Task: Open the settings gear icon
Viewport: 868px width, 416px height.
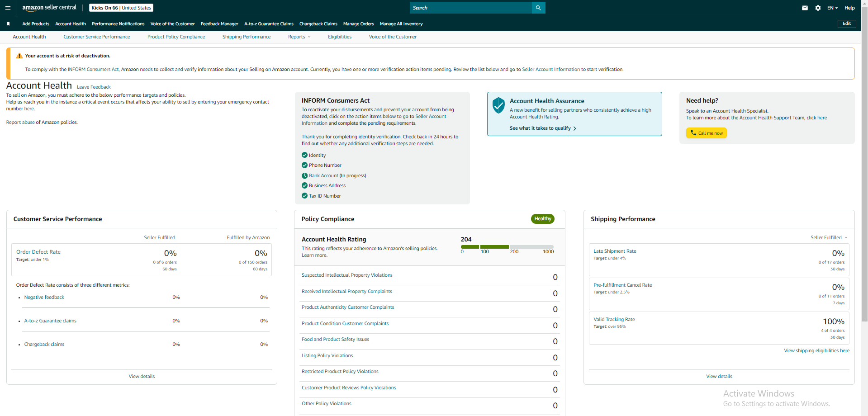Action: click(818, 8)
